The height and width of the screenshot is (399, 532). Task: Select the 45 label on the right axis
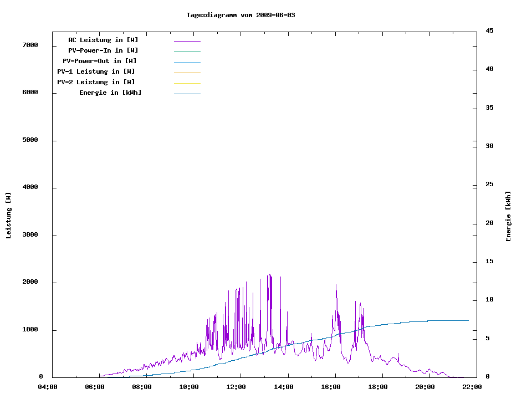coord(489,30)
